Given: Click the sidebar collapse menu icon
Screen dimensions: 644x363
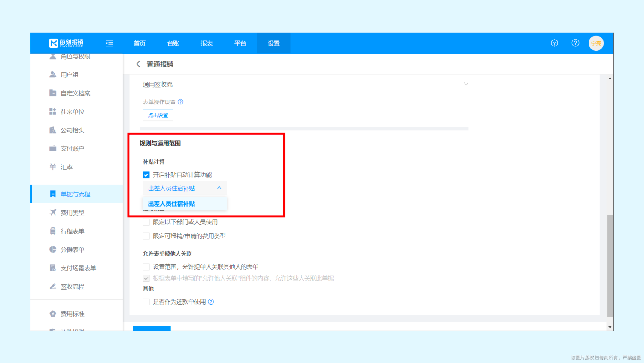Looking at the screenshot, I should click(x=109, y=43).
